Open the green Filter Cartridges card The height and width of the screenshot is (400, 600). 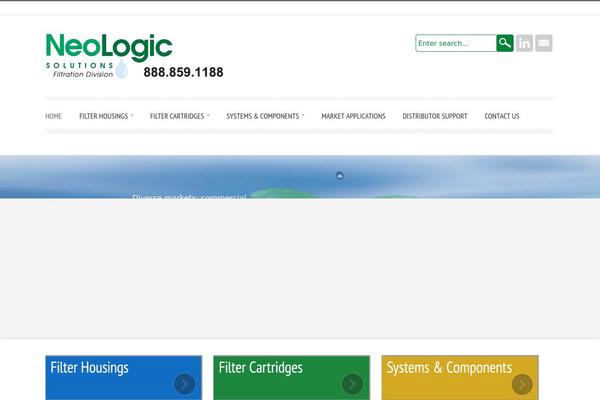coord(292,378)
